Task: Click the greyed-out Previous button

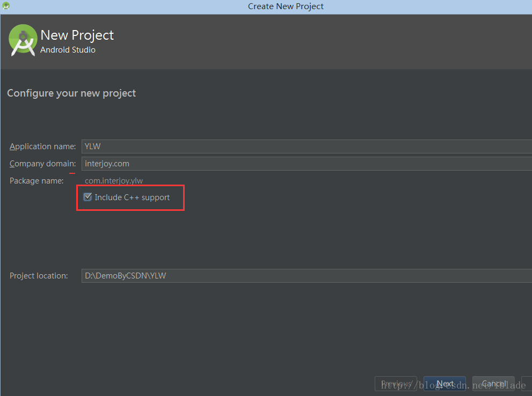Action: click(396, 383)
